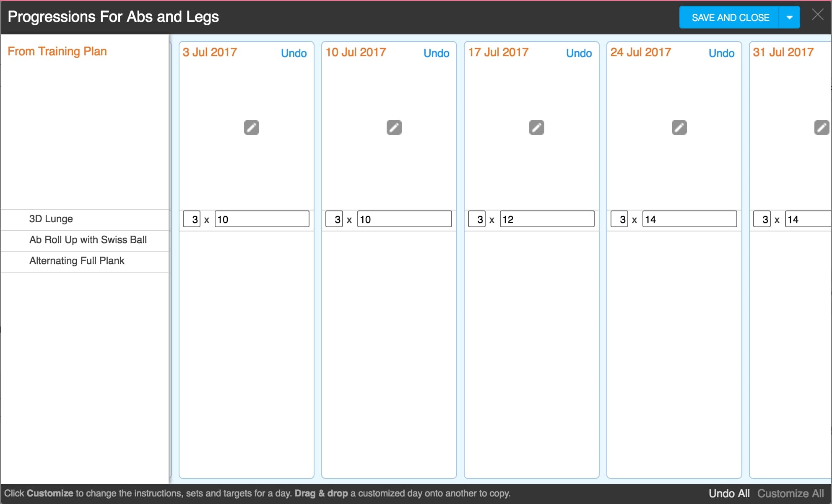
Task: Close the Progressions dialog with the X icon
Action: (817, 15)
